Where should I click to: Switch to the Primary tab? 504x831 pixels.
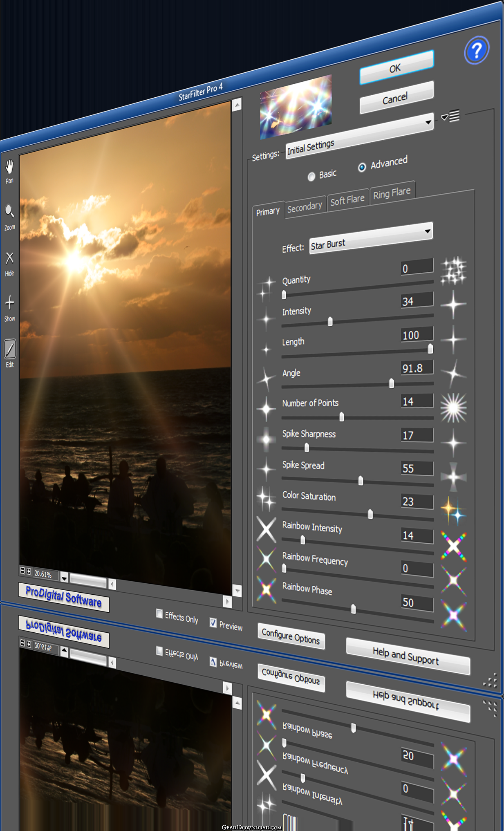click(x=268, y=211)
